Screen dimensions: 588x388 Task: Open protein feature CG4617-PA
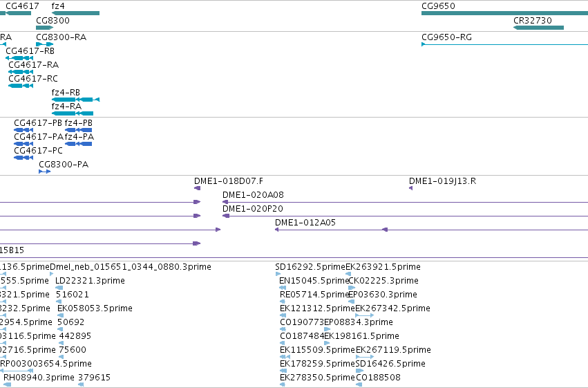[x=23, y=144]
